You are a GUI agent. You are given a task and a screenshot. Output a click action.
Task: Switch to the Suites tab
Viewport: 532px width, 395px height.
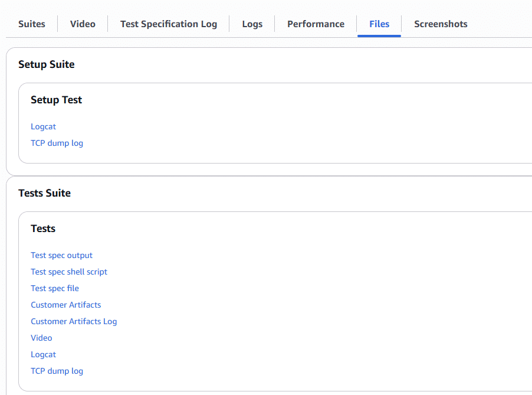click(32, 24)
